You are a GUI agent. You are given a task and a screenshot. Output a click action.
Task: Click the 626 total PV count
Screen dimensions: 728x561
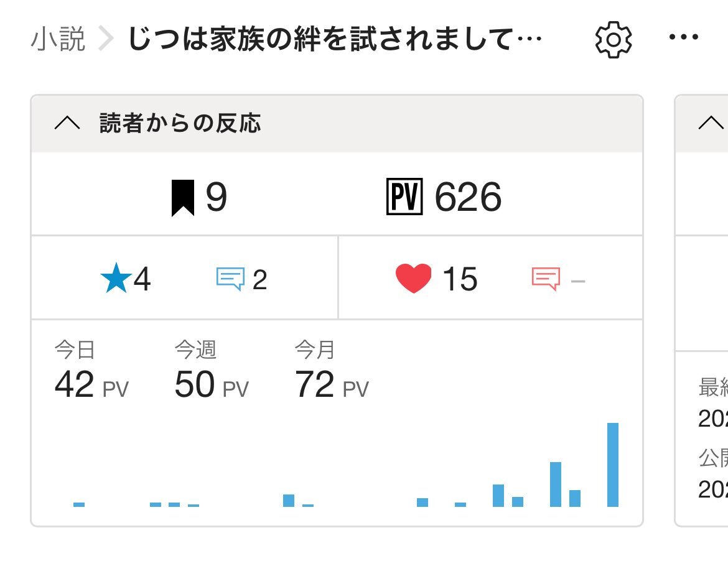tap(468, 197)
